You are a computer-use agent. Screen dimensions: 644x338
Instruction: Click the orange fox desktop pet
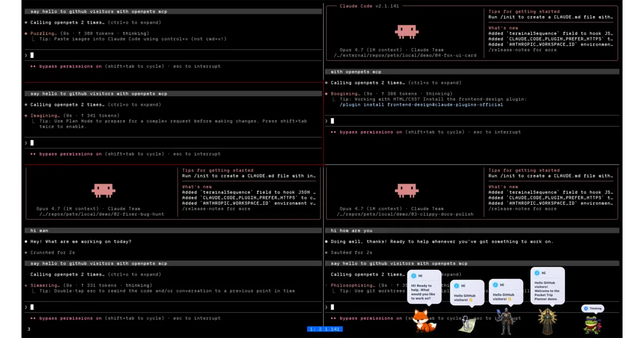pyautogui.click(x=424, y=320)
